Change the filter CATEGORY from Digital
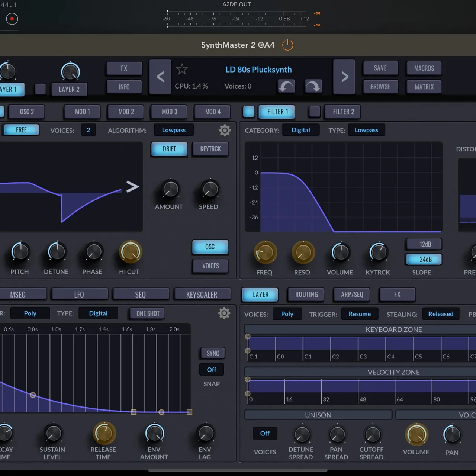Viewport: 476px width, 476px height. point(301,130)
